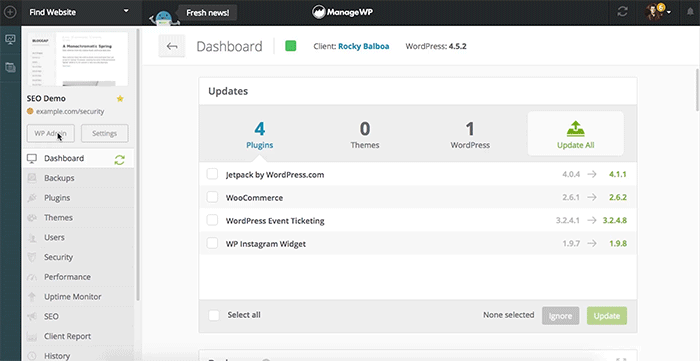Image resolution: width=700 pixels, height=361 pixels.
Task: Click the main page vertical scrollbar
Action: tap(697, 89)
